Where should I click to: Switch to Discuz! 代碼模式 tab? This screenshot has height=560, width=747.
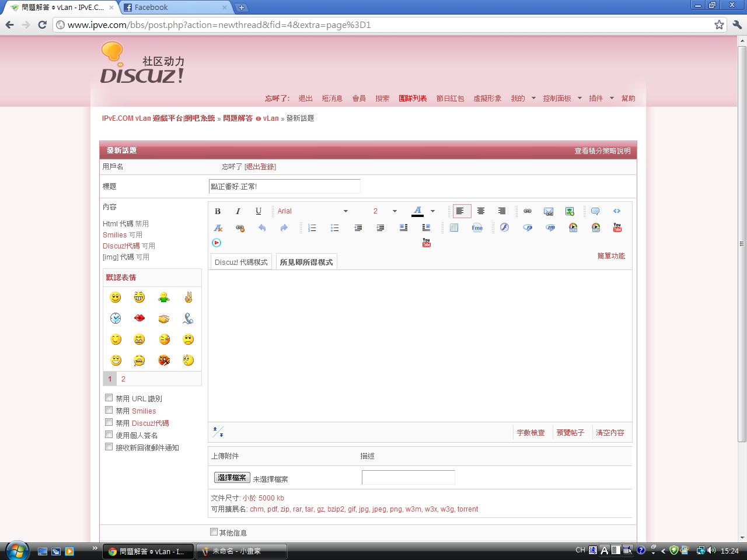[241, 262]
